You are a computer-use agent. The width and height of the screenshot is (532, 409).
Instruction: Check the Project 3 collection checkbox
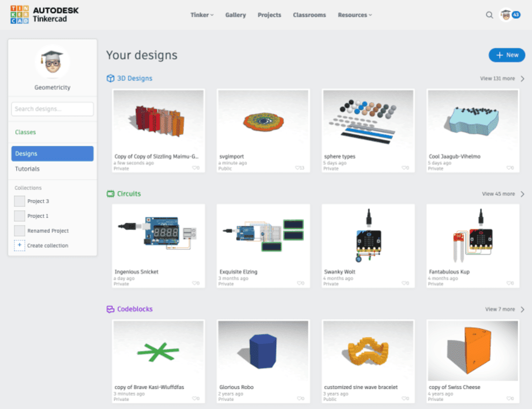coord(20,201)
